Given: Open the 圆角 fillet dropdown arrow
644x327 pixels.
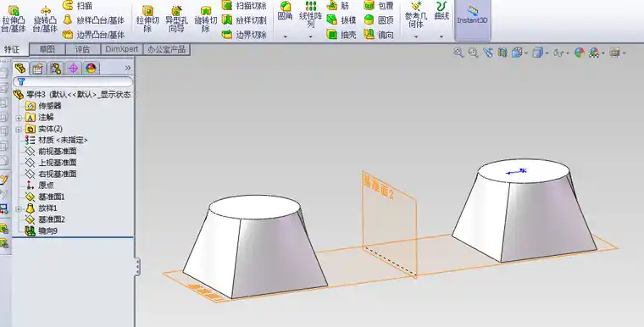Looking at the screenshot, I should point(285,36).
